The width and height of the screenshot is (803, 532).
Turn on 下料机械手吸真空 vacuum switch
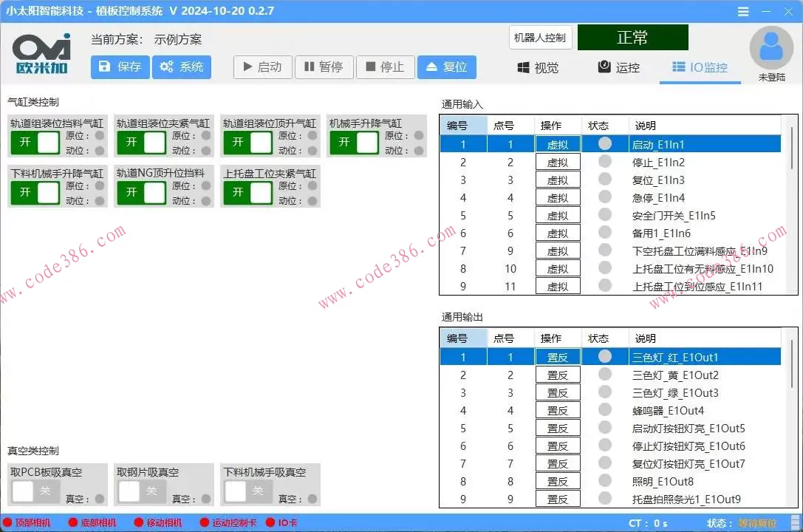(x=248, y=491)
